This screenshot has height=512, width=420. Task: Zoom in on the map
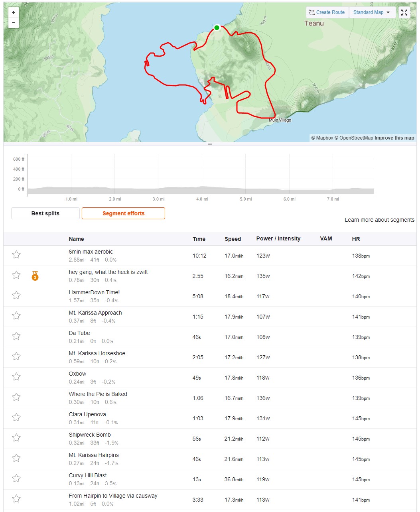coord(14,12)
